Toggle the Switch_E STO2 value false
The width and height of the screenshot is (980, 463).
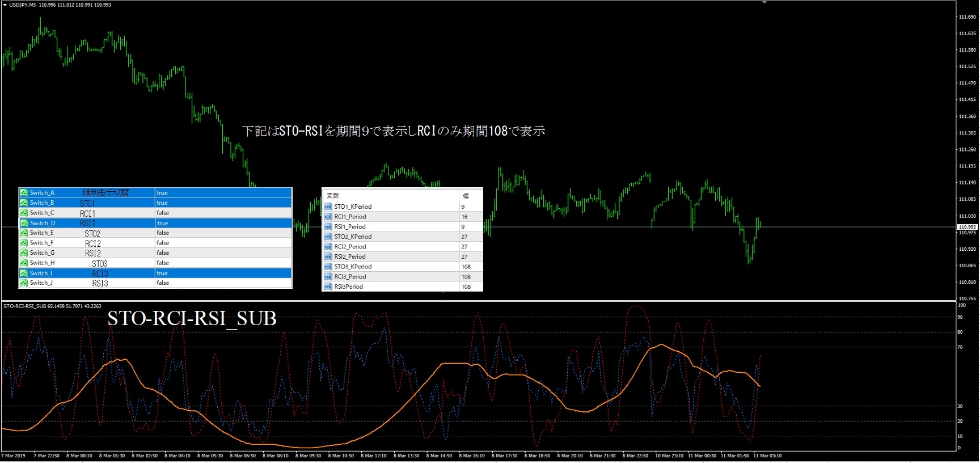tap(163, 233)
